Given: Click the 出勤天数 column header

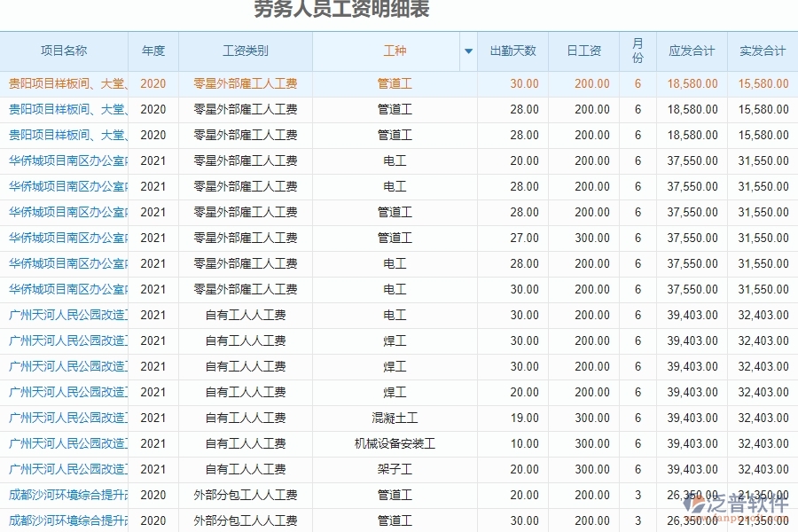Looking at the screenshot, I should coord(514,51).
